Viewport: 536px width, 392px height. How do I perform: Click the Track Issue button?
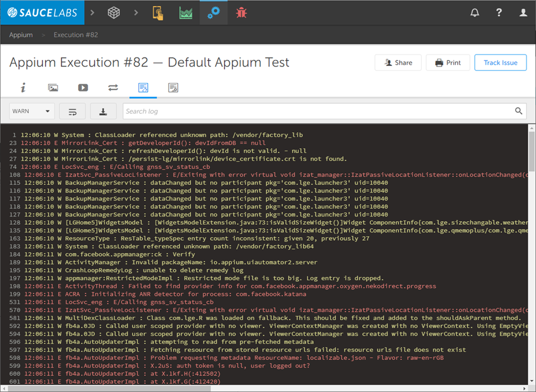coord(500,62)
